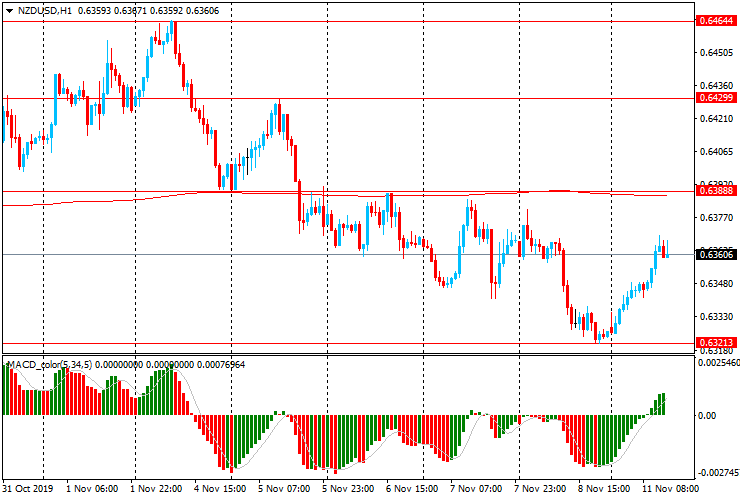Image resolution: width=740 pixels, height=500 pixels.
Task: Click the 6 Nov 15:00 time label
Action: [412, 488]
